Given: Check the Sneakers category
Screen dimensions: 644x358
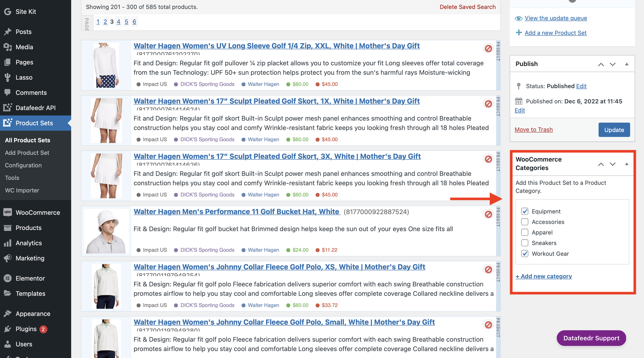Looking at the screenshot, I should (x=525, y=243).
